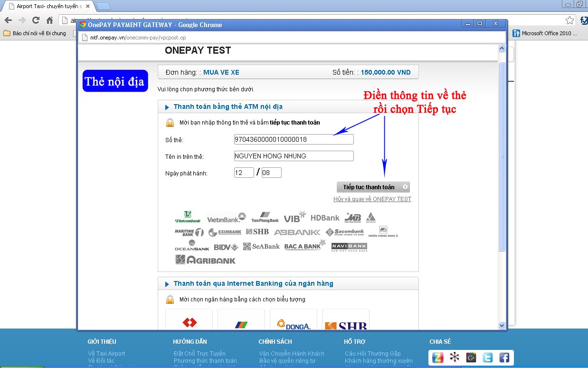Screen dimensions: 588x368
Task: Select the VietinBank logo
Action: click(x=226, y=218)
